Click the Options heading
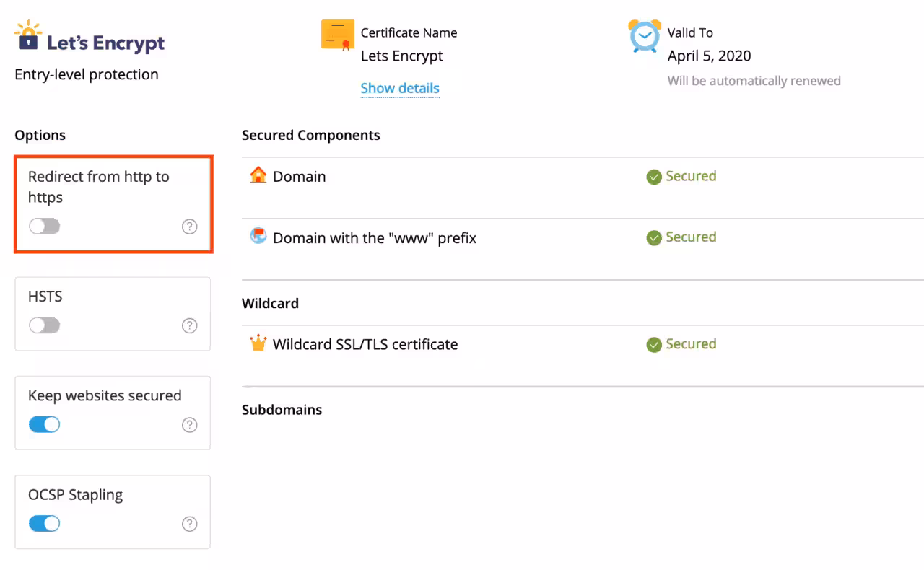 pyautogui.click(x=40, y=136)
